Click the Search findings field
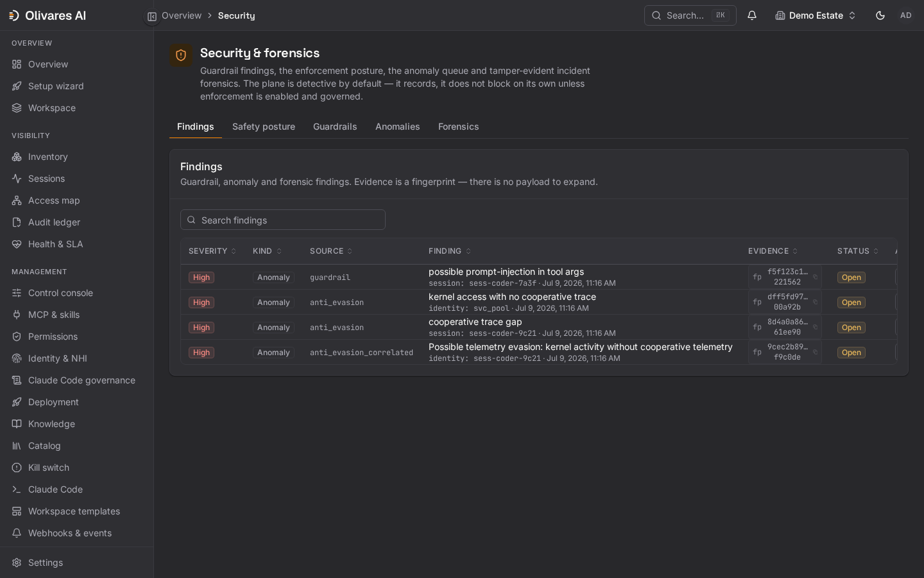924x578 pixels. point(283,220)
